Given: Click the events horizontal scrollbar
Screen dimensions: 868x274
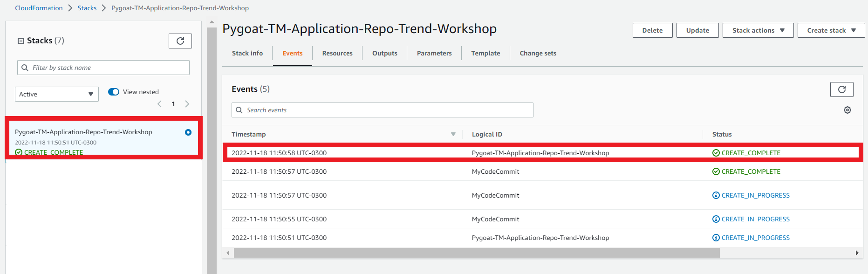Looking at the screenshot, I should pos(477,253).
